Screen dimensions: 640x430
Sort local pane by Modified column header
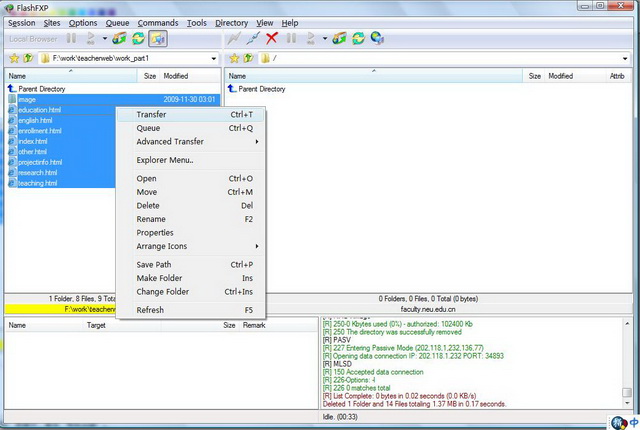click(x=190, y=76)
